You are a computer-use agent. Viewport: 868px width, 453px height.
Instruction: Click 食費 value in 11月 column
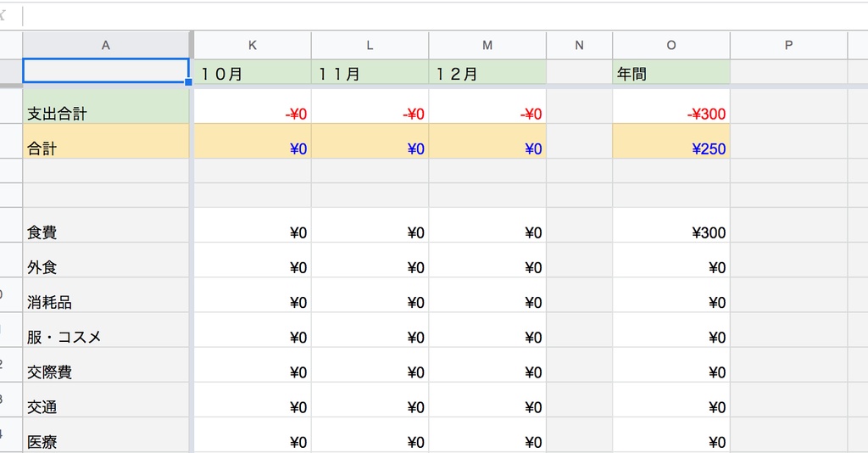tap(370, 225)
